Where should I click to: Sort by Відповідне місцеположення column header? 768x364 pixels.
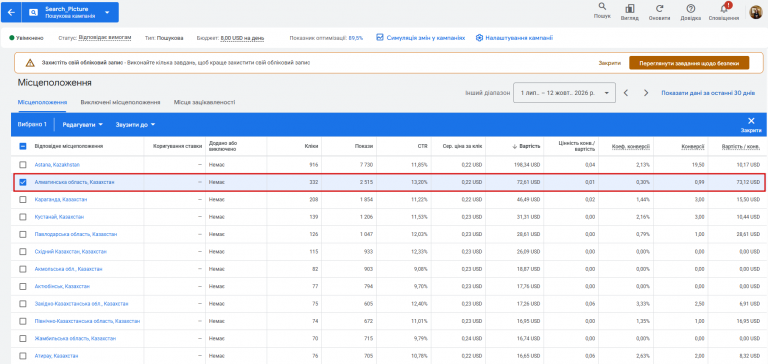[69, 146]
